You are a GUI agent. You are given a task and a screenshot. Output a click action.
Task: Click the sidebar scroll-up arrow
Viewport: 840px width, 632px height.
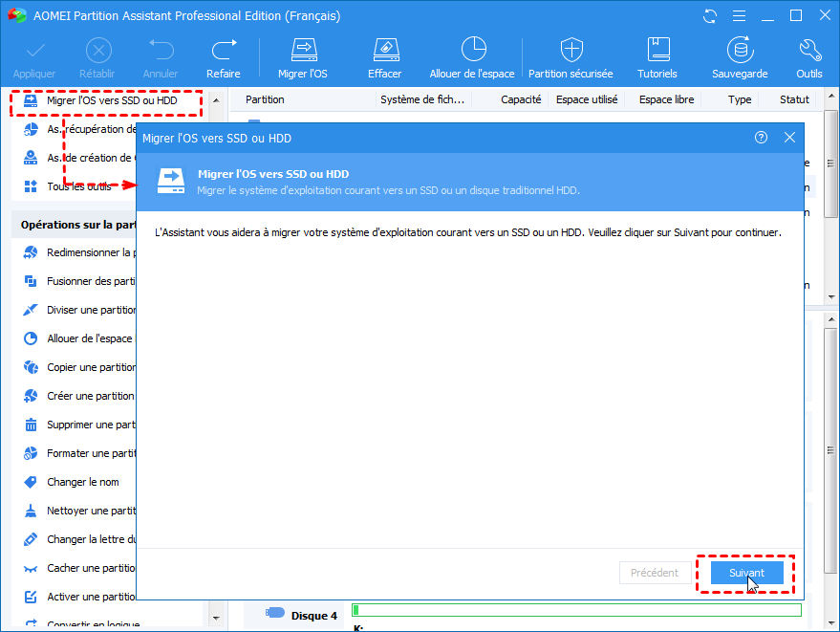pyautogui.click(x=216, y=100)
